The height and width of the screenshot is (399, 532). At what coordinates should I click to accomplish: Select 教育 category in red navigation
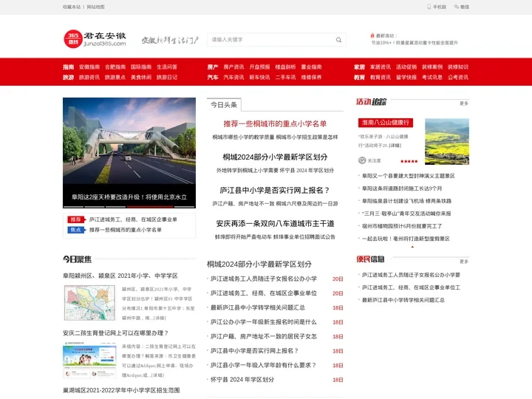359,78
